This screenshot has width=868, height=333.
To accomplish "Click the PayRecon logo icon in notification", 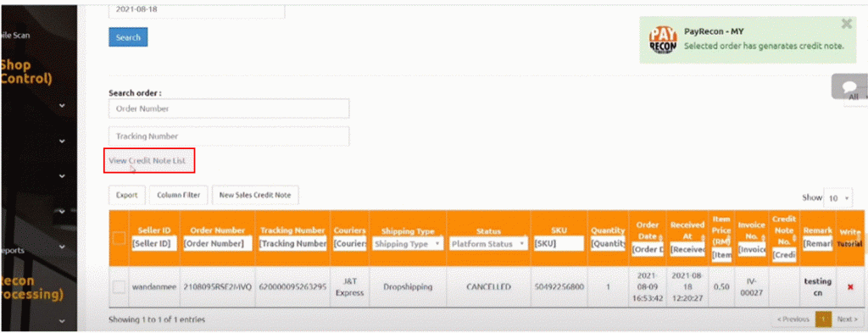I will (663, 40).
